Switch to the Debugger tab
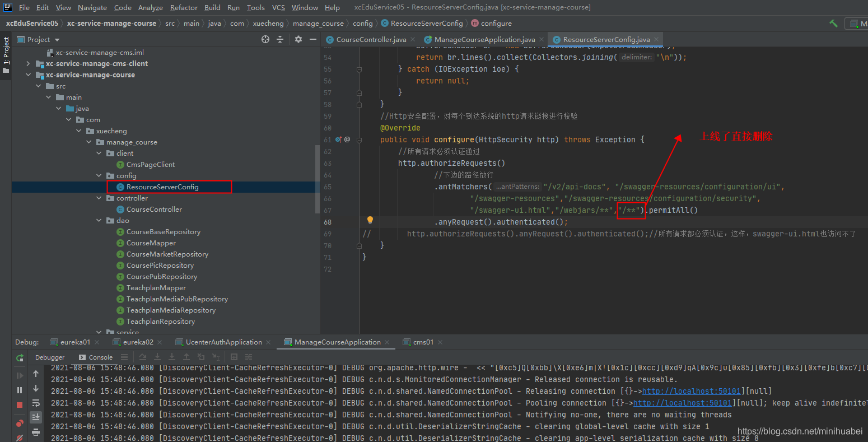 50,357
